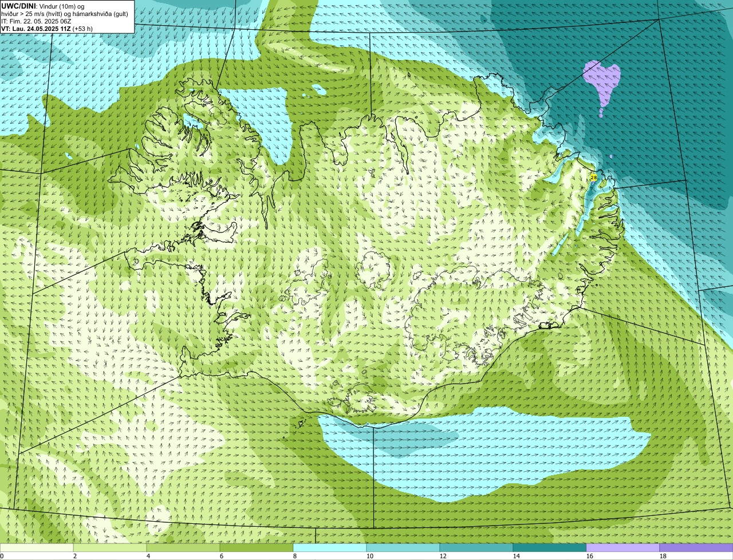Click the 'UWC/DINI: Vindur (10m) og' title text
This screenshot has width=733, height=560.
(43, 6)
